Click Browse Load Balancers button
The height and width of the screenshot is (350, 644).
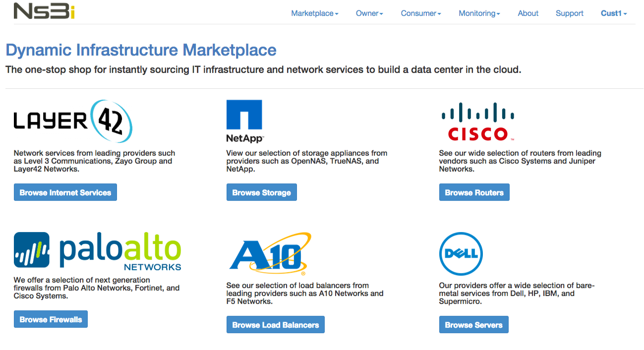(276, 325)
